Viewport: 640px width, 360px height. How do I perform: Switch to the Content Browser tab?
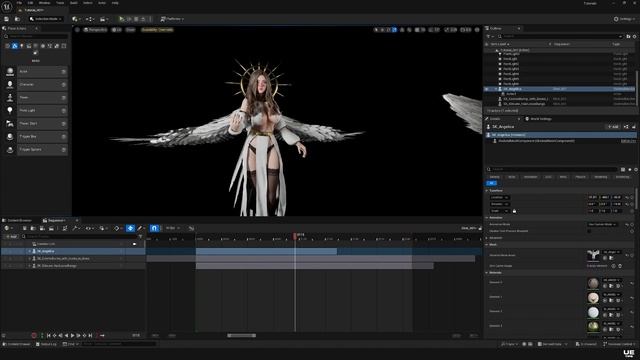coord(17,220)
